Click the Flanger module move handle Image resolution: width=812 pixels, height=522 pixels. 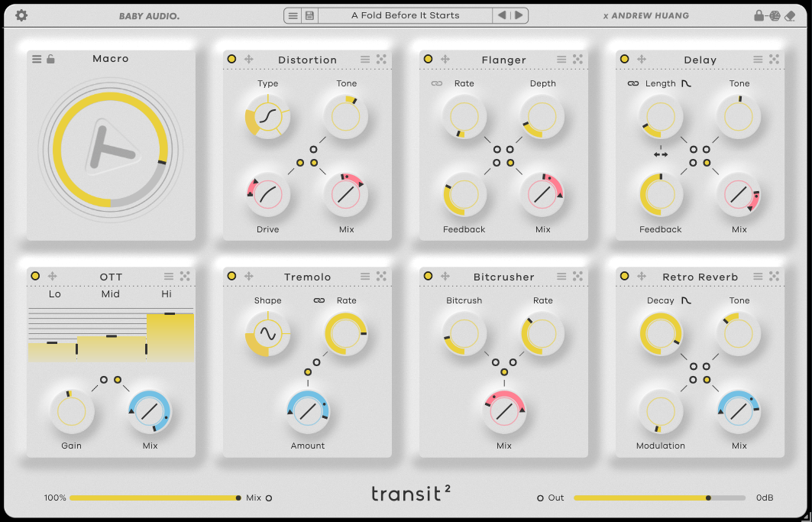(x=445, y=59)
